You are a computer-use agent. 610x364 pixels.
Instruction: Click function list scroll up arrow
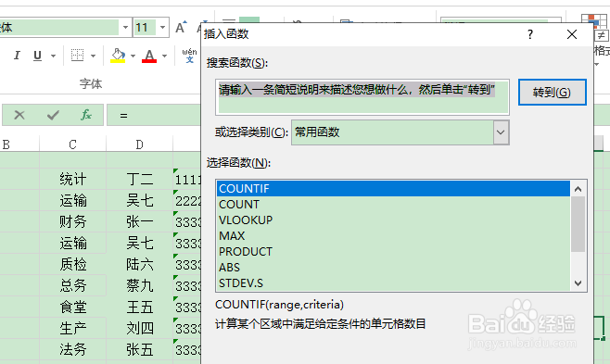[578, 189]
